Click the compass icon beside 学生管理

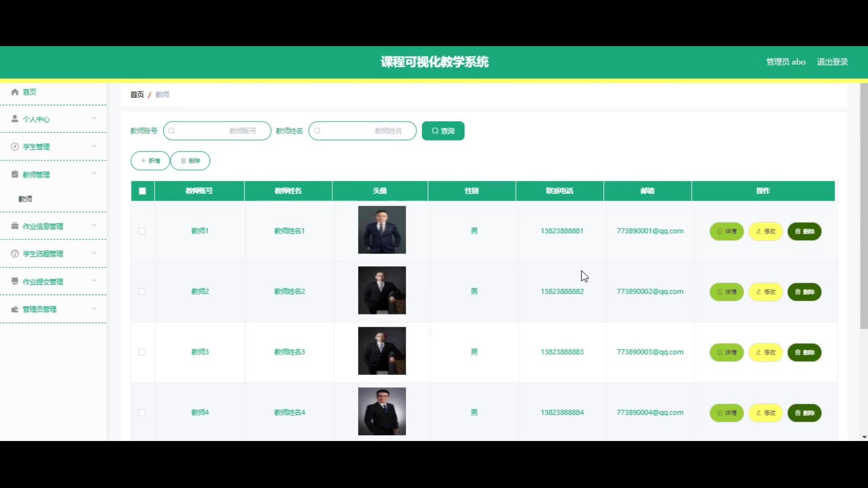tap(15, 147)
